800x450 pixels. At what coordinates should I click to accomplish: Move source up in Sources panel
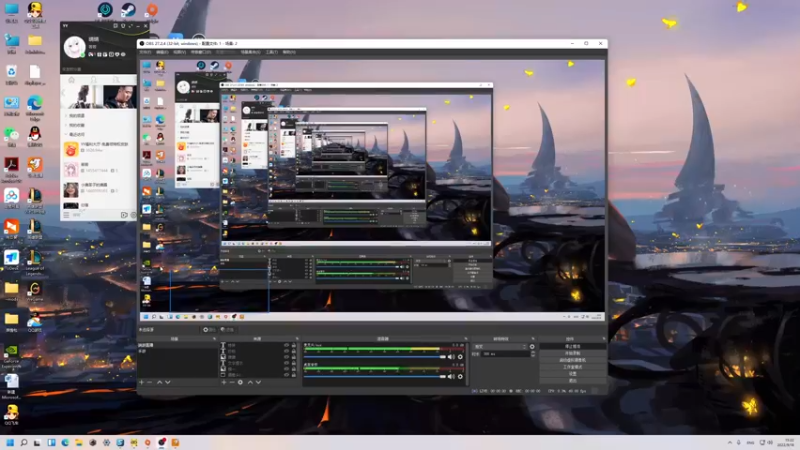click(250, 382)
